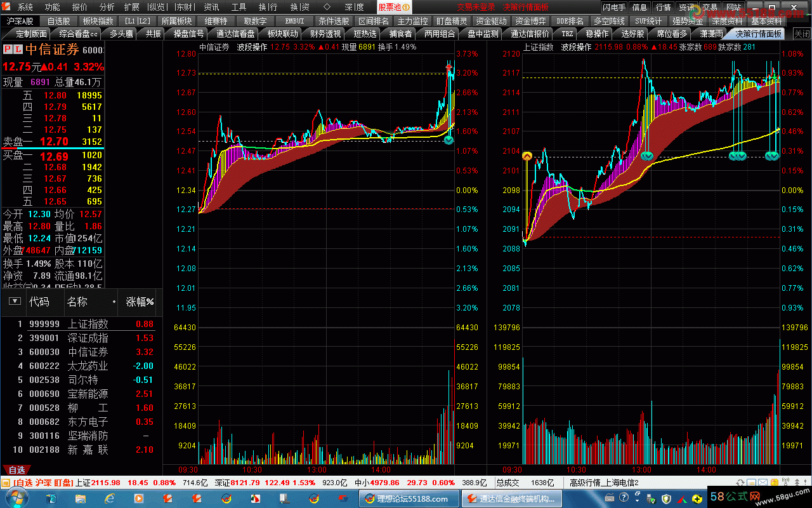The width and height of the screenshot is (812, 508).
Task: Click the small orange icon at status bar start
Action: (6, 483)
